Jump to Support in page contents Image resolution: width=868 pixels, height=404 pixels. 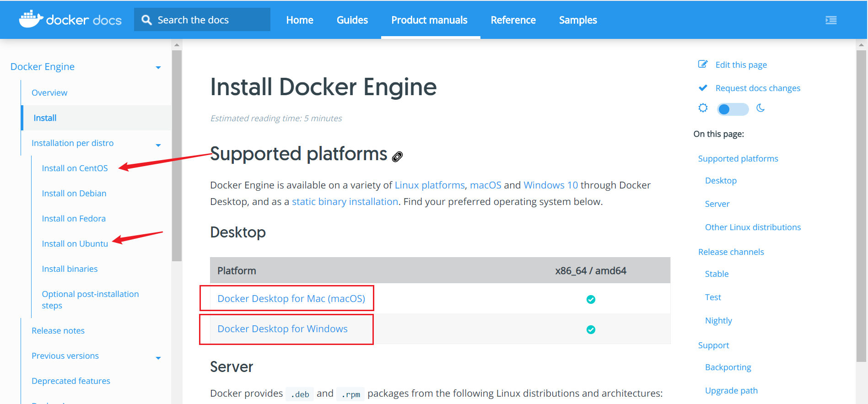pos(713,345)
